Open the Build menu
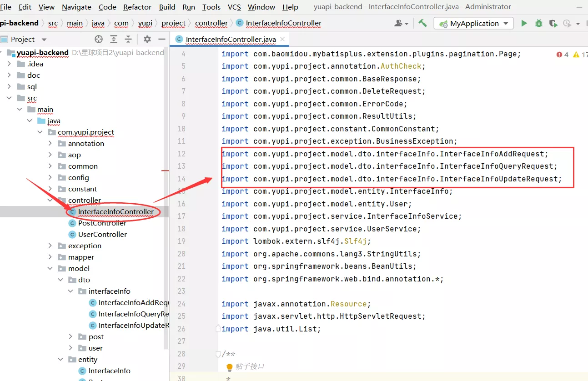588x381 pixels. coord(167,7)
